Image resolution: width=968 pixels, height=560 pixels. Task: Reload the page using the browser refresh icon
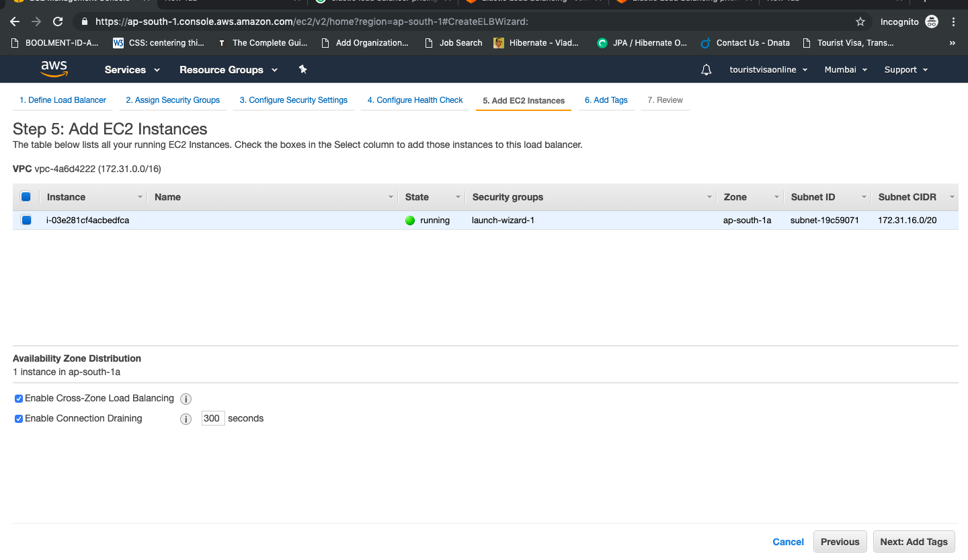pyautogui.click(x=58, y=22)
